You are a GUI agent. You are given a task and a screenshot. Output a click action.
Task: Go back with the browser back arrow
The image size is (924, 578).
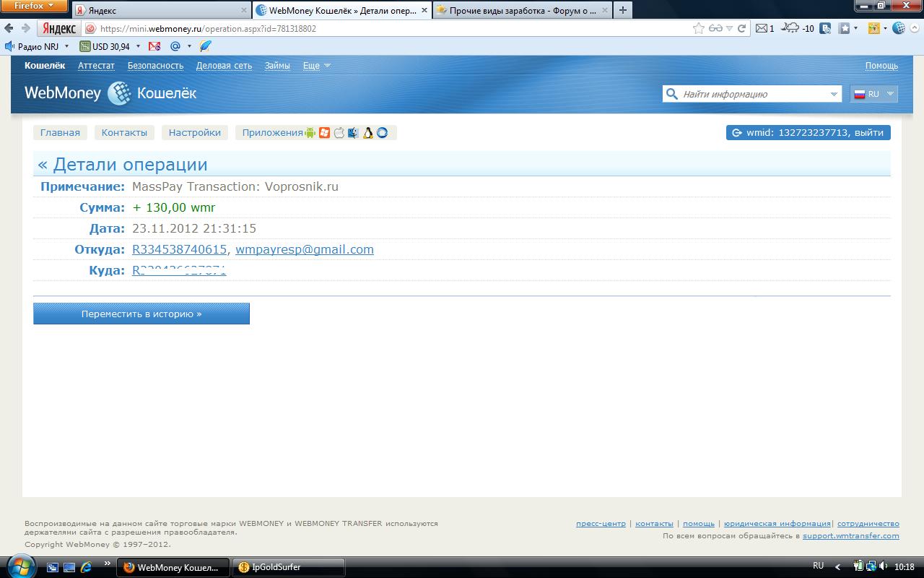point(9,28)
